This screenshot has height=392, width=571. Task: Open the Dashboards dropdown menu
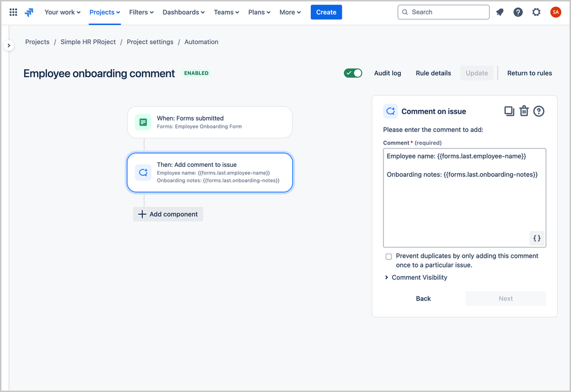coord(183,12)
